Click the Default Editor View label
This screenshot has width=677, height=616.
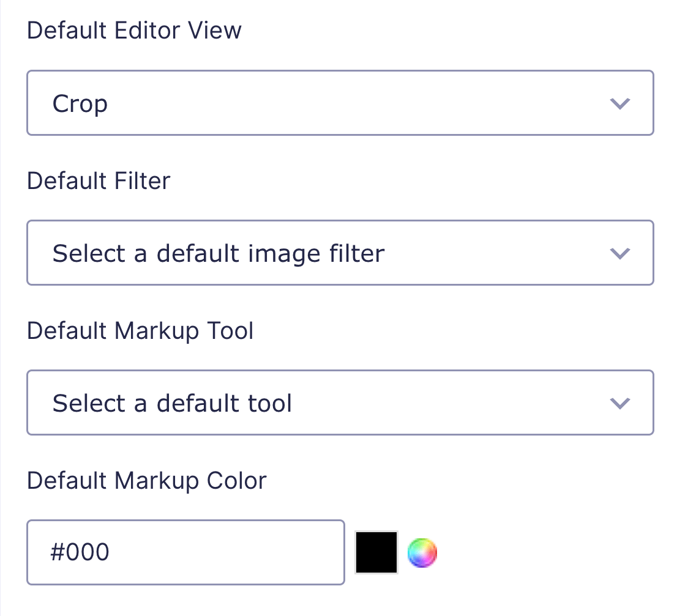click(134, 29)
